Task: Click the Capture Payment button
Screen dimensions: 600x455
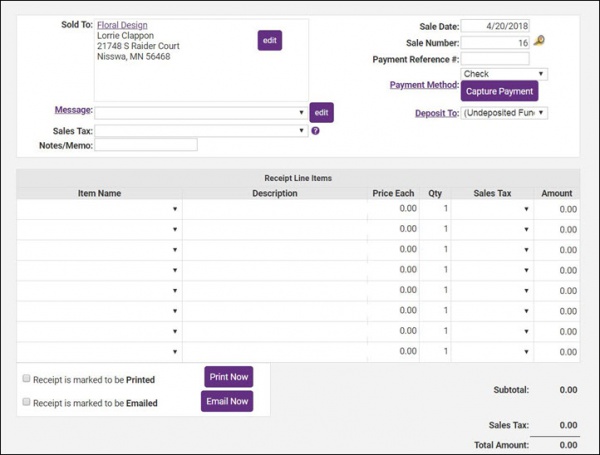Action: (x=501, y=91)
